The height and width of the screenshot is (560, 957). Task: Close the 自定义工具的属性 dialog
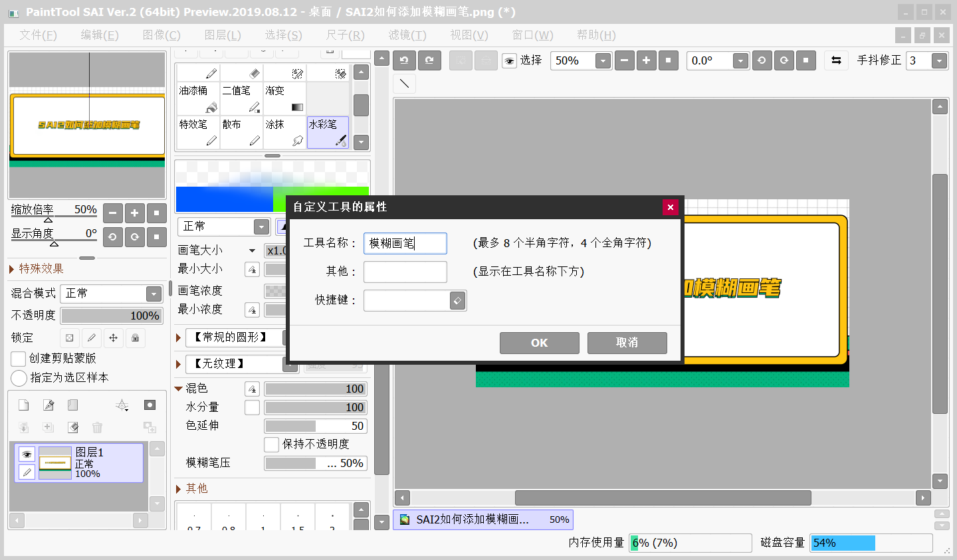click(x=671, y=207)
